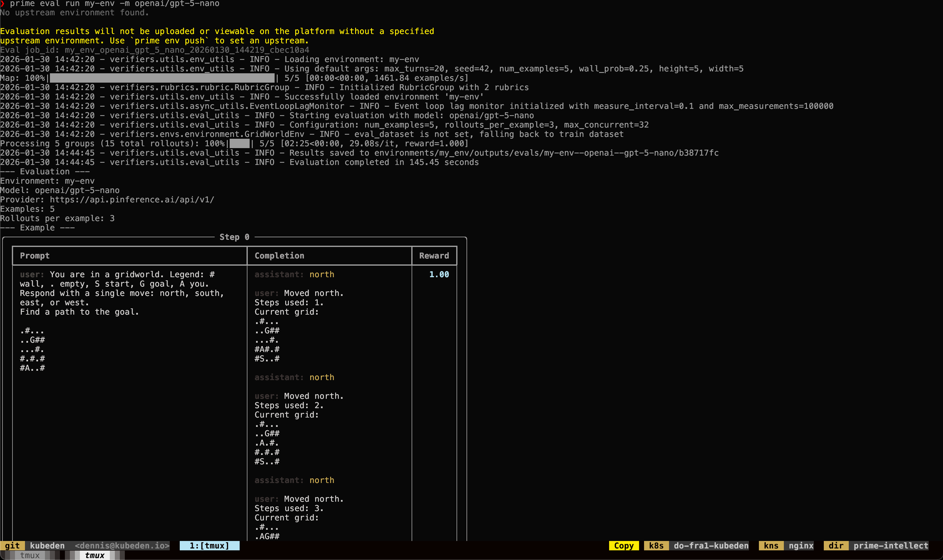Select the 1:[tmux] window in status bar

tap(209, 546)
